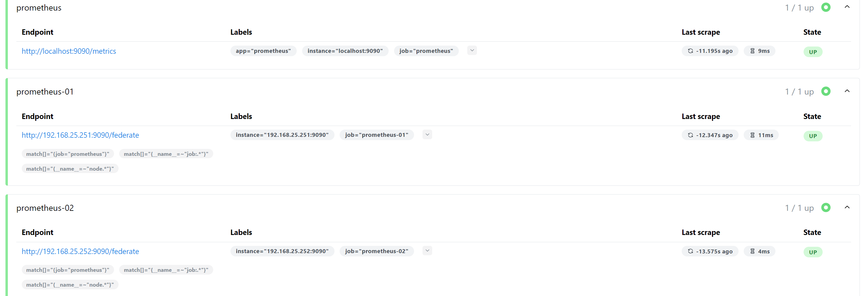Open the 192.168.25.251:9090/federate endpoint link
868x296 pixels.
pos(80,135)
